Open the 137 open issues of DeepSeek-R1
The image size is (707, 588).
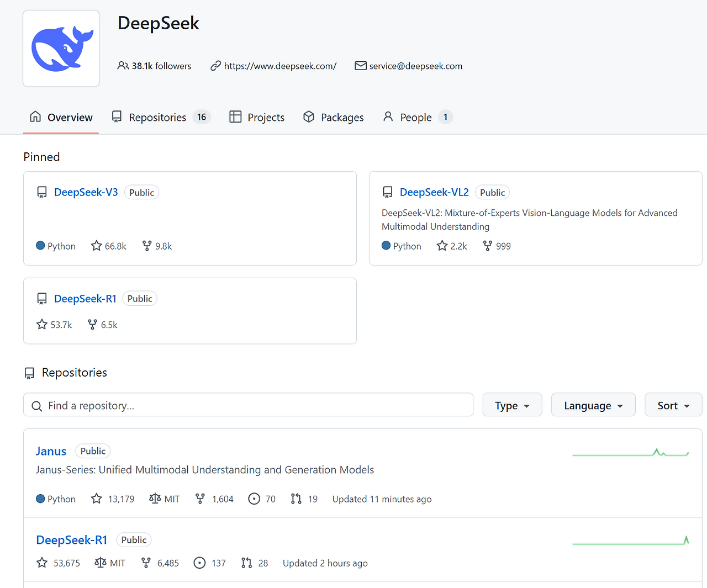210,563
